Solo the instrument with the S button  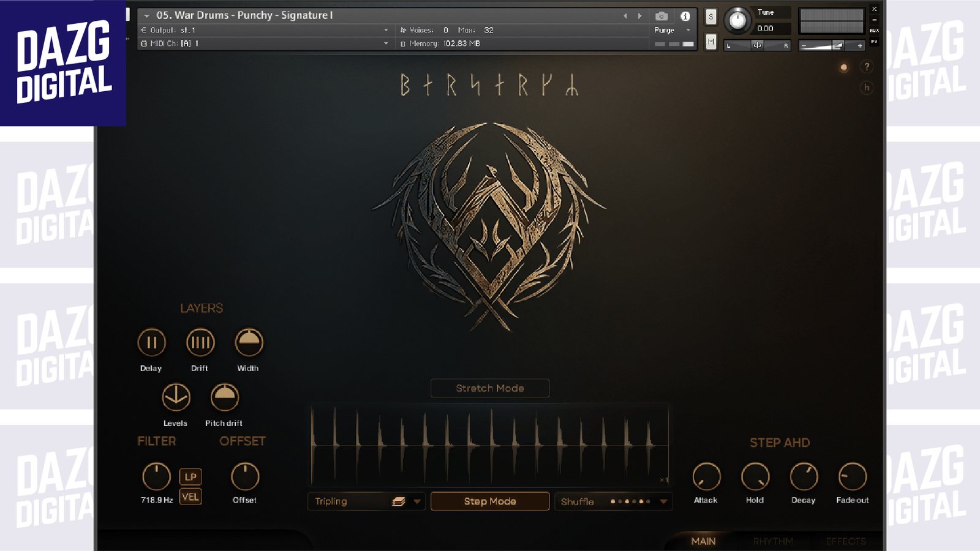point(710,17)
